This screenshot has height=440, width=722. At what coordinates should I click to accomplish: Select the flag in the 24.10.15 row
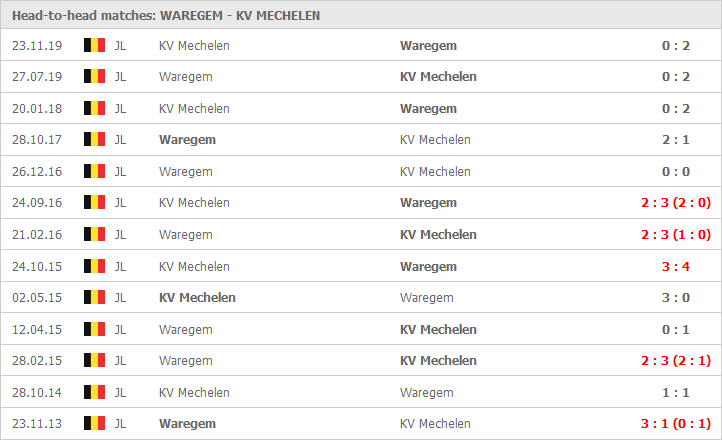tap(94, 266)
